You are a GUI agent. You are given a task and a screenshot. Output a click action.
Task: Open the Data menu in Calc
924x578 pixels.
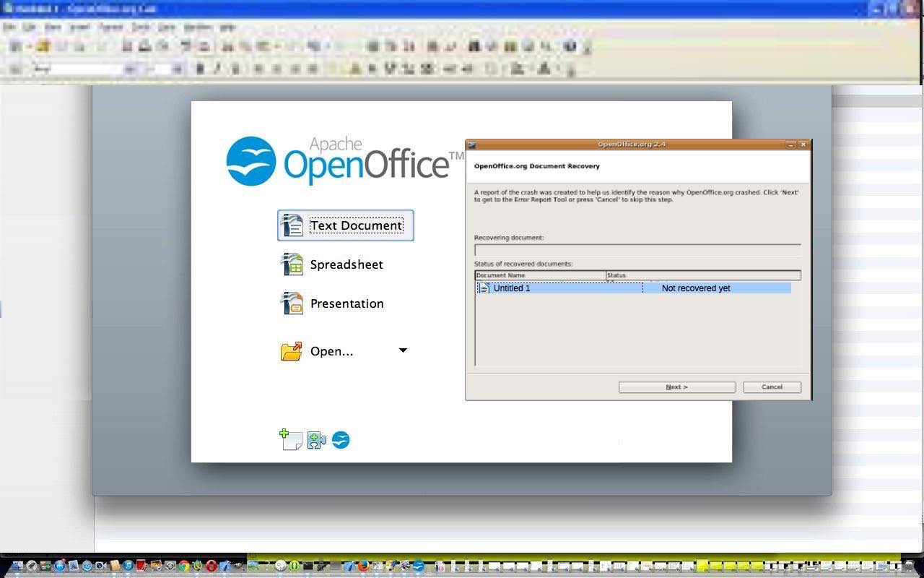coord(167,27)
